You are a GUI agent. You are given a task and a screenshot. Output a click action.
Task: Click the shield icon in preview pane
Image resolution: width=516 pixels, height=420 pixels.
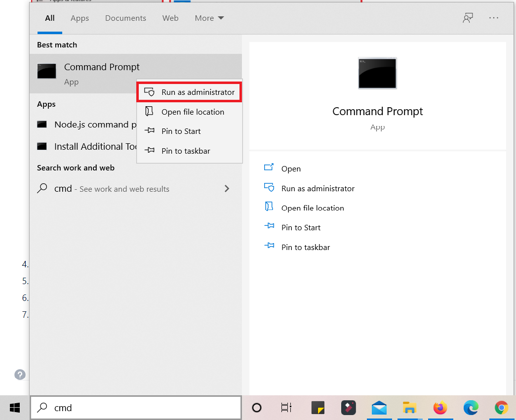pyautogui.click(x=269, y=187)
